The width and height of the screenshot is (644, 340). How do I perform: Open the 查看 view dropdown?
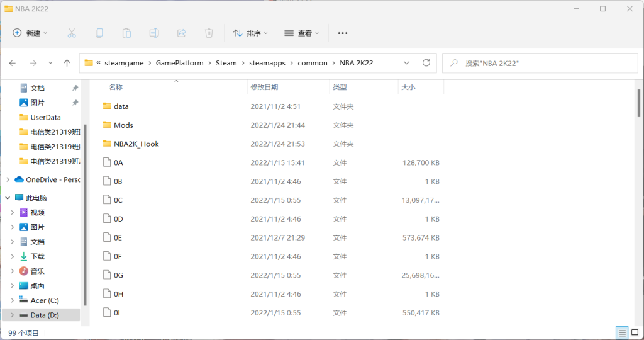(x=302, y=33)
